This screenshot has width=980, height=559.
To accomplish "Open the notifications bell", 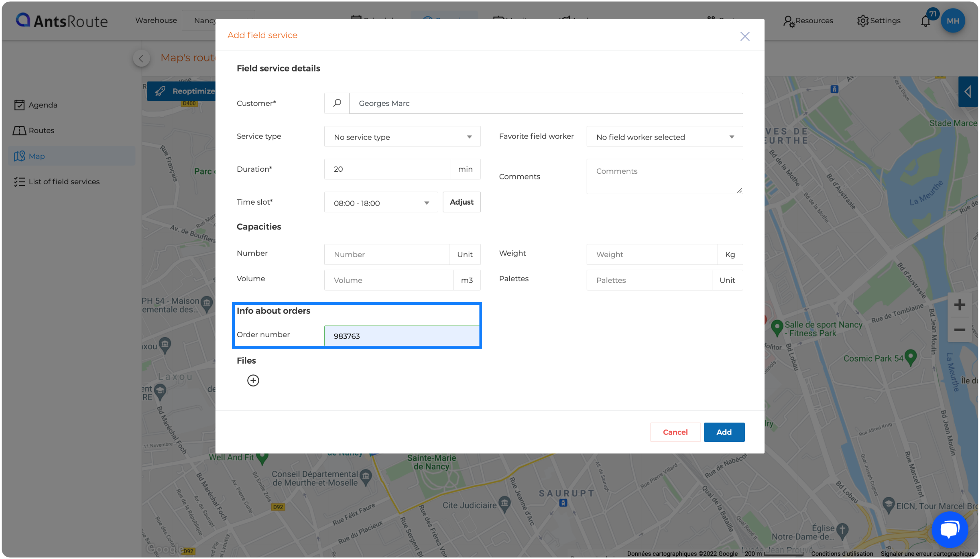I will 925,21.
